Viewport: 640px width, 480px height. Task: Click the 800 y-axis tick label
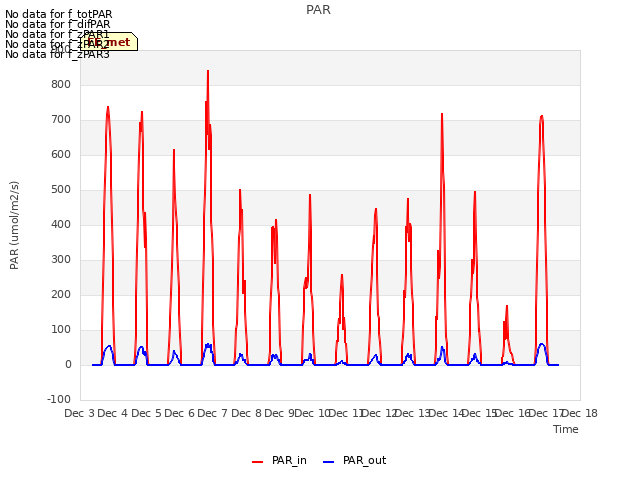point(61,84)
